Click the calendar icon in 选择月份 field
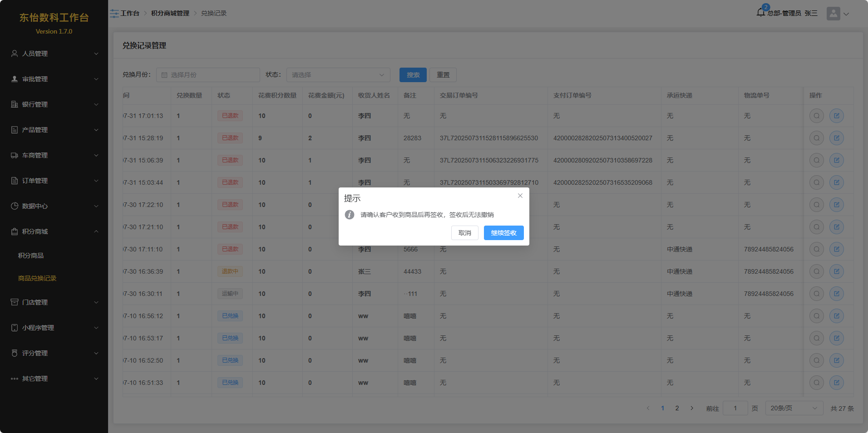This screenshot has width=868, height=433. pyautogui.click(x=164, y=75)
